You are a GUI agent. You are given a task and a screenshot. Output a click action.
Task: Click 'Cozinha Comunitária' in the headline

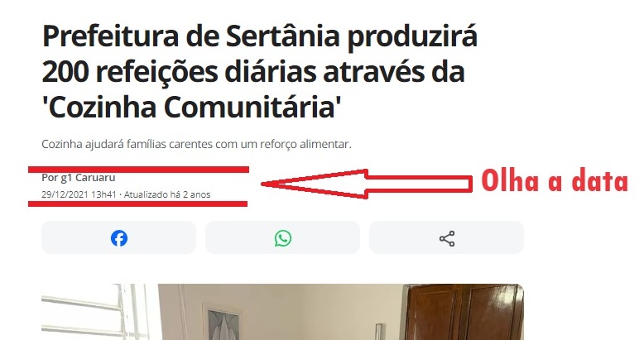point(192,108)
